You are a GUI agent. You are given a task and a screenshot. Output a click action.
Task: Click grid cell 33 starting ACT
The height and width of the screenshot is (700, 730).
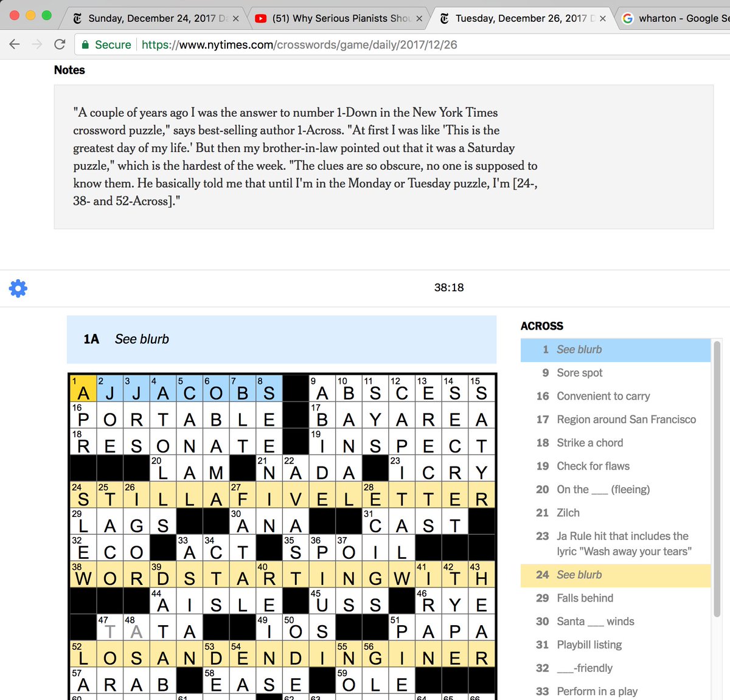[x=190, y=547]
